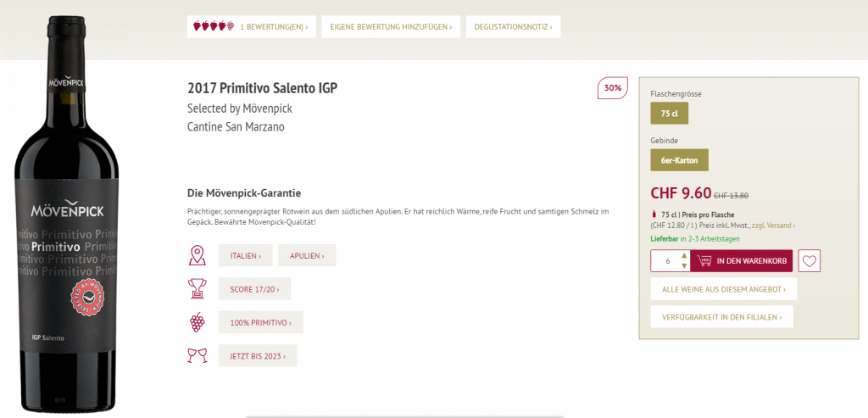The image size is (868, 418).
Task: Click the trophy score icon
Action: coord(197,288)
